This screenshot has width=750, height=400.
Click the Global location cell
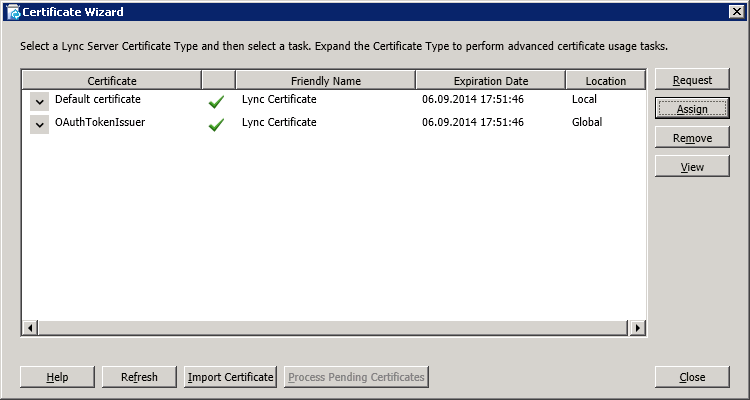point(587,122)
